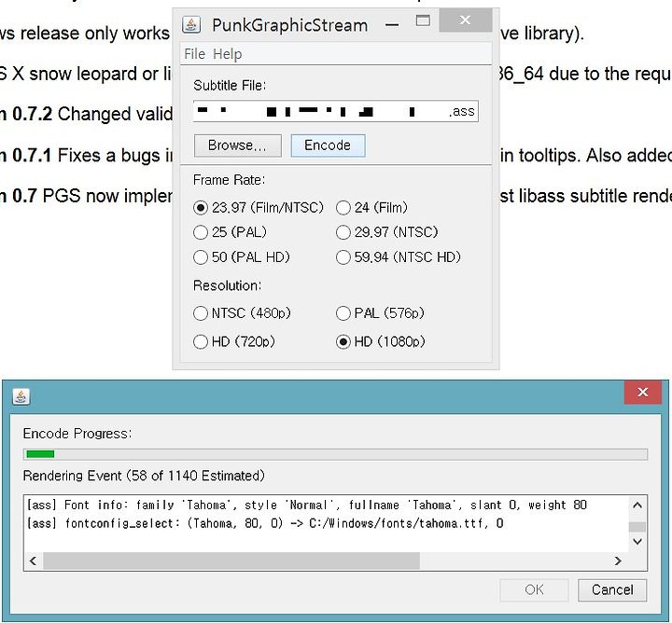Click the 'Subtitle File:' label
This screenshot has width=672, height=623.
[x=230, y=86]
